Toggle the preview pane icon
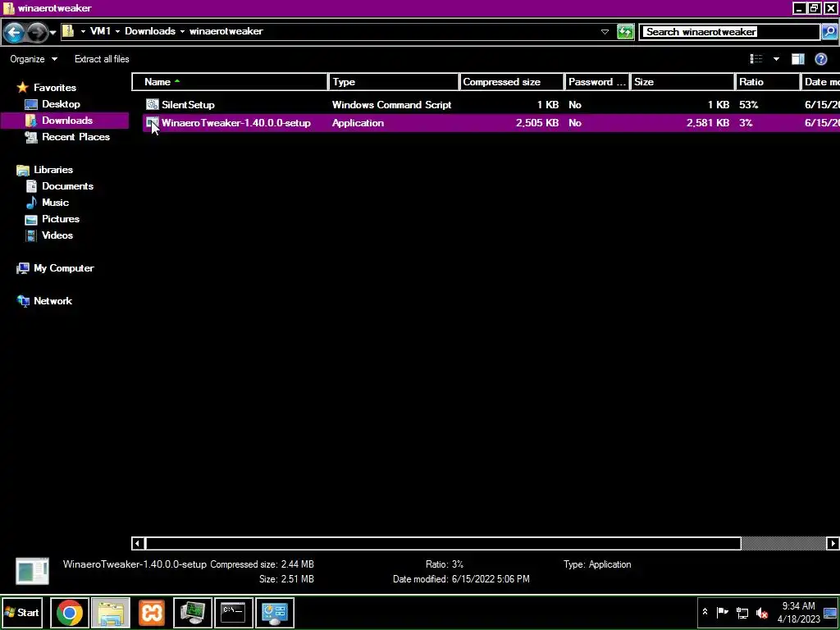Screen dimensions: 840x630 [797, 59]
